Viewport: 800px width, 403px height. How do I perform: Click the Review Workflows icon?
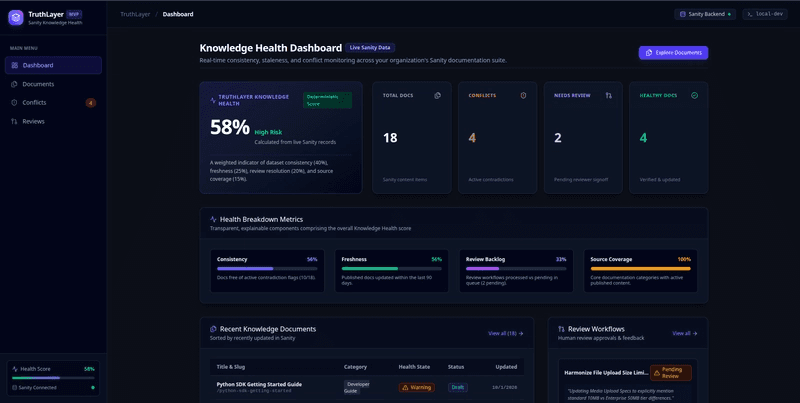point(561,329)
